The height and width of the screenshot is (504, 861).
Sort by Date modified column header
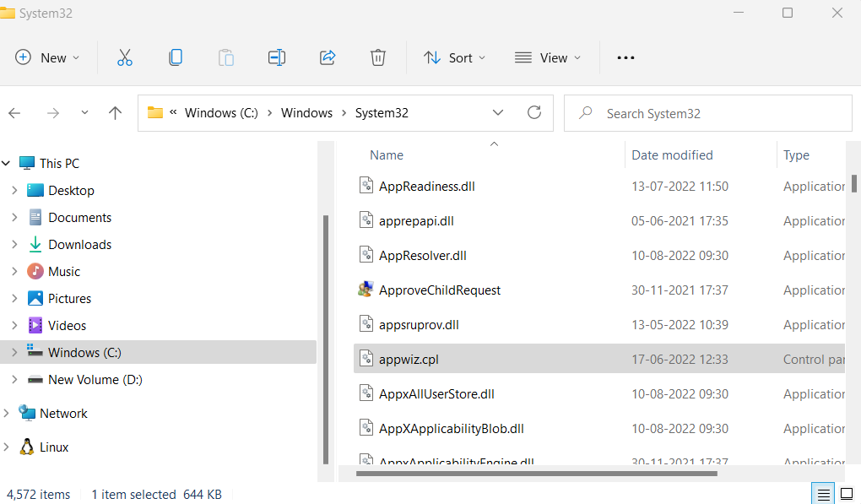672,155
